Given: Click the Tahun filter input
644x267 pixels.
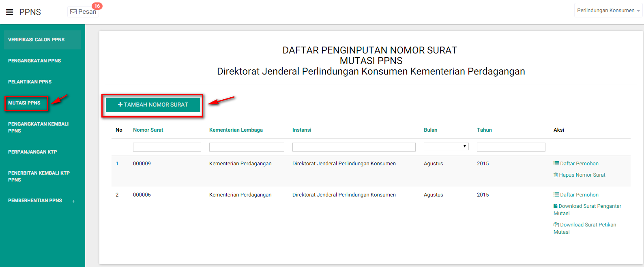Looking at the screenshot, I should coord(511,147).
